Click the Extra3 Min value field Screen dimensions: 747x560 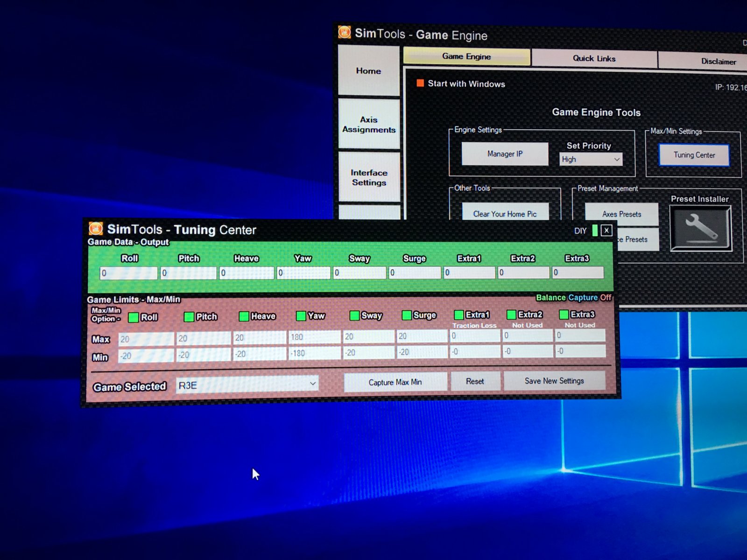(x=580, y=350)
